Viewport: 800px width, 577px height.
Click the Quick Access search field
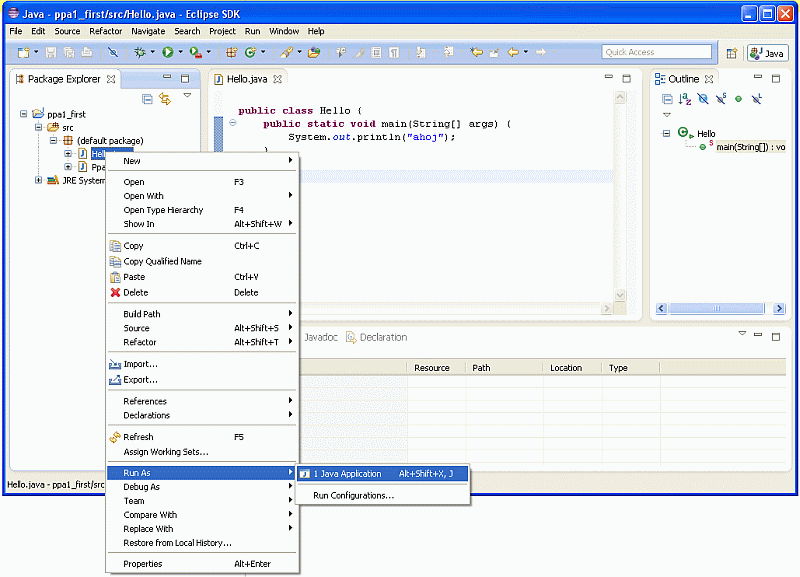[657, 52]
